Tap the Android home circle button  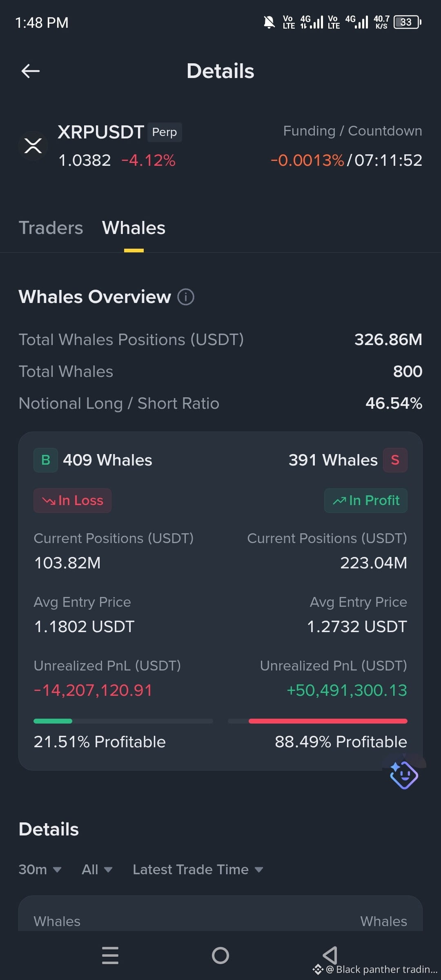pyautogui.click(x=220, y=955)
